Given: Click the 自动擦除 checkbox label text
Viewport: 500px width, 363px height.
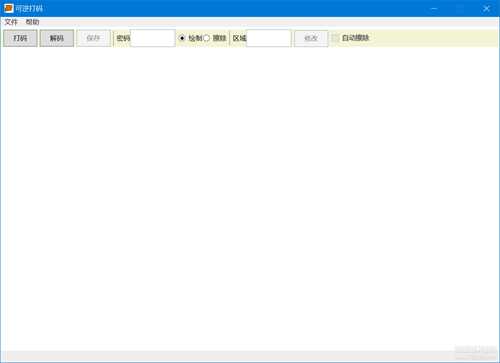Looking at the screenshot, I should point(356,38).
